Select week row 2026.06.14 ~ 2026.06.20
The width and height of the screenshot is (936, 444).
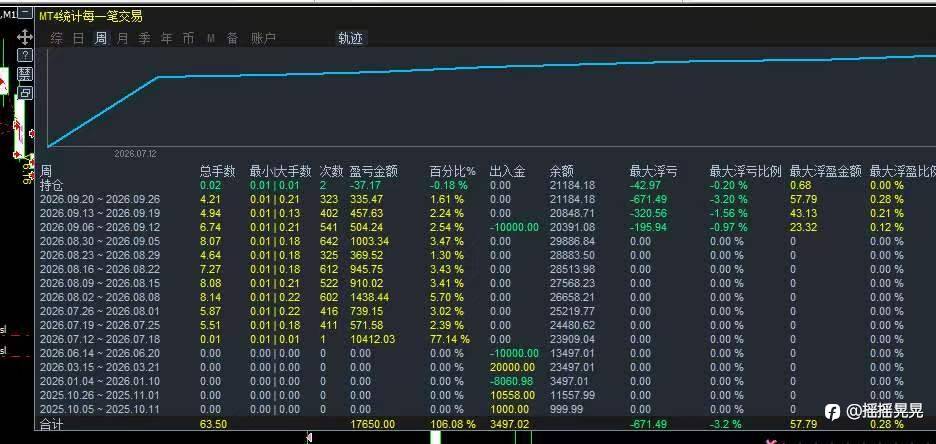100,353
